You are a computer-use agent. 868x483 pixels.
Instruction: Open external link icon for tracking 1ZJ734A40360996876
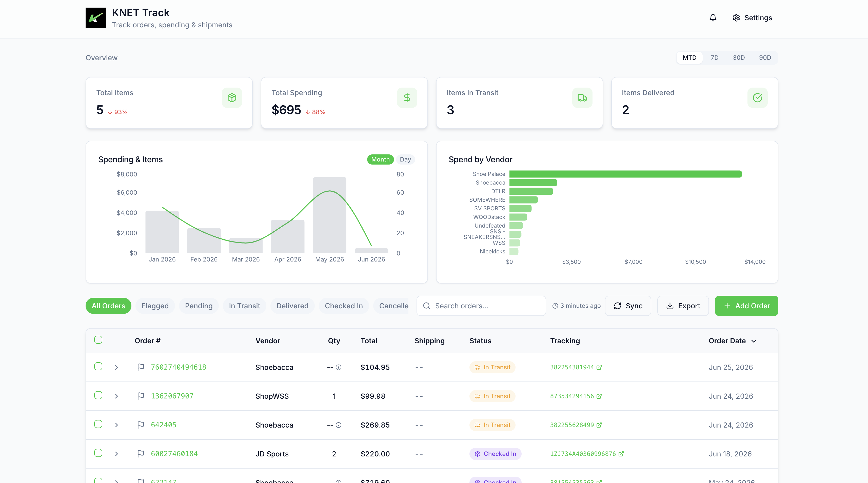point(621,454)
